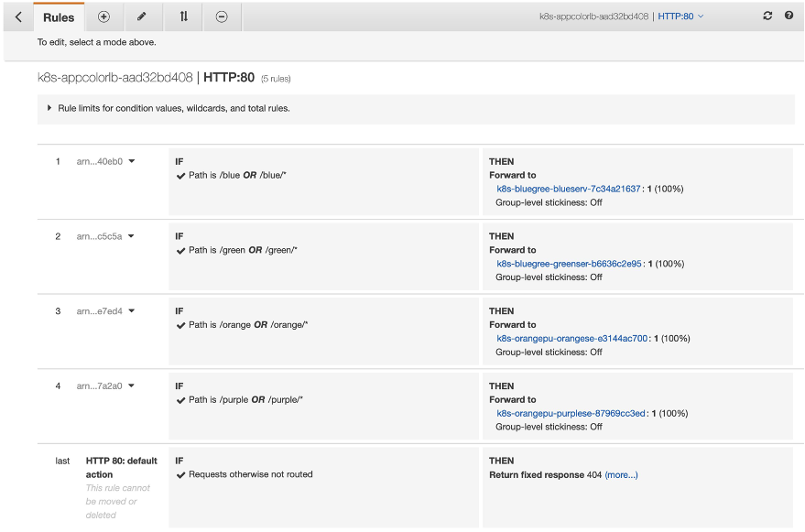The width and height of the screenshot is (805, 532).
Task: Open the reorder rules arrows icon
Action: click(x=182, y=16)
